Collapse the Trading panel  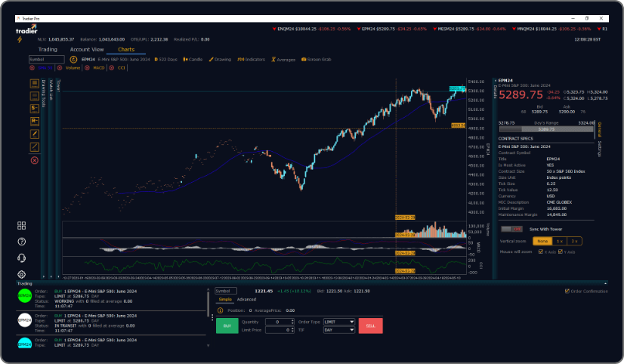pos(605,284)
